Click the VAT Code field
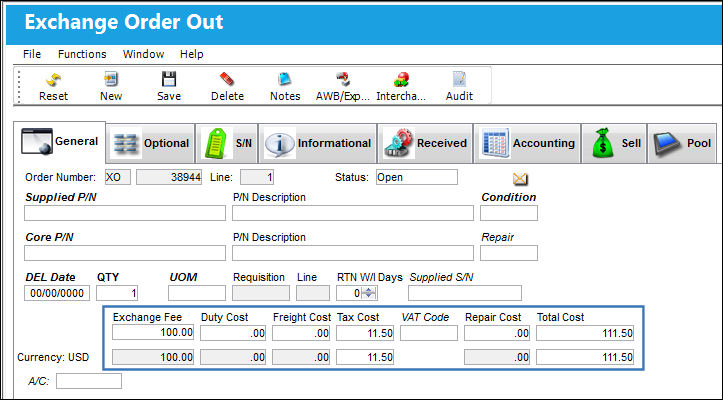 click(429, 333)
